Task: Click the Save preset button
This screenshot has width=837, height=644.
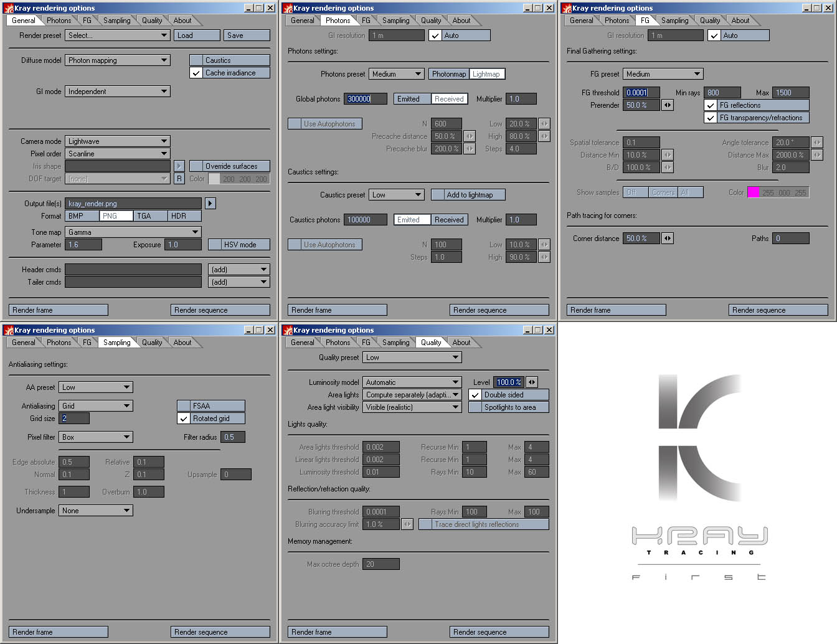Action: pos(247,35)
